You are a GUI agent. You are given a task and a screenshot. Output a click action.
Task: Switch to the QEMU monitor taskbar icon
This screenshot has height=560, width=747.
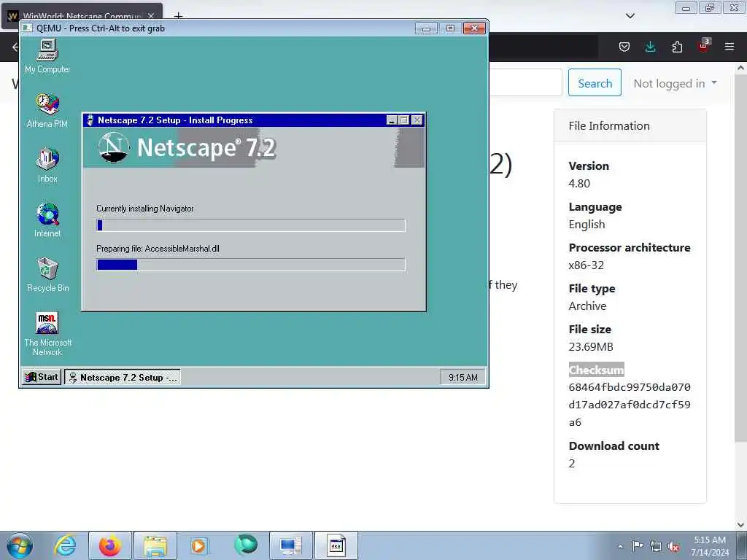pyautogui.click(x=290, y=545)
